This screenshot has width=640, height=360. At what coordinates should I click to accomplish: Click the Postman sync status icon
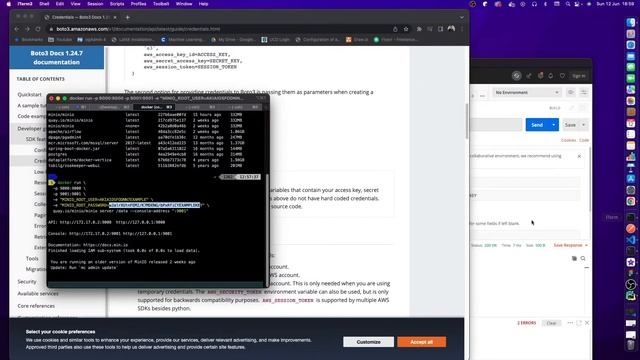pos(516,76)
